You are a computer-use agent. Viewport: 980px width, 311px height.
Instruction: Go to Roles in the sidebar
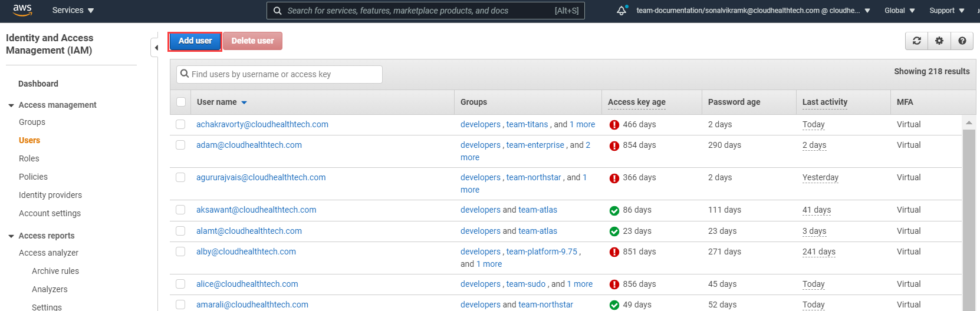29,158
